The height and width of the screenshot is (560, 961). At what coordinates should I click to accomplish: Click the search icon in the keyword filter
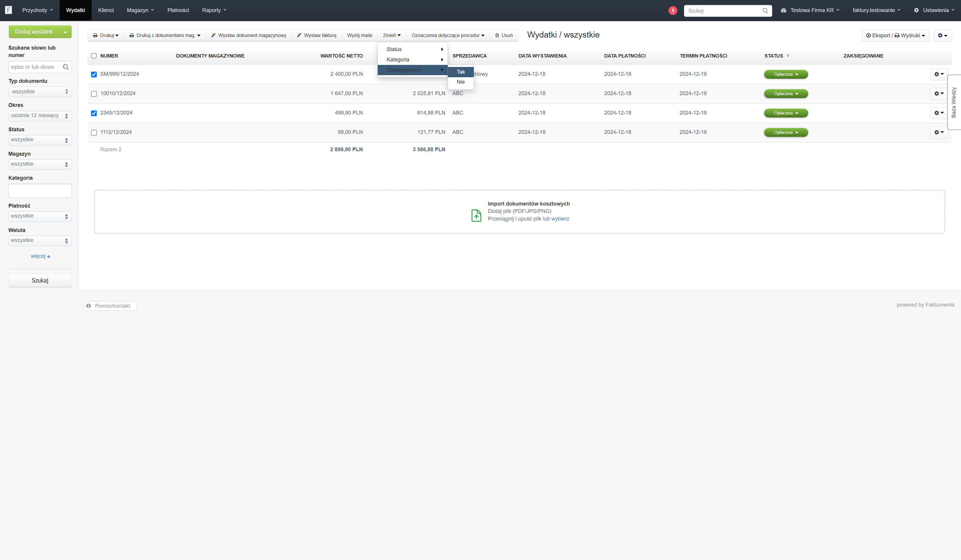(65, 67)
